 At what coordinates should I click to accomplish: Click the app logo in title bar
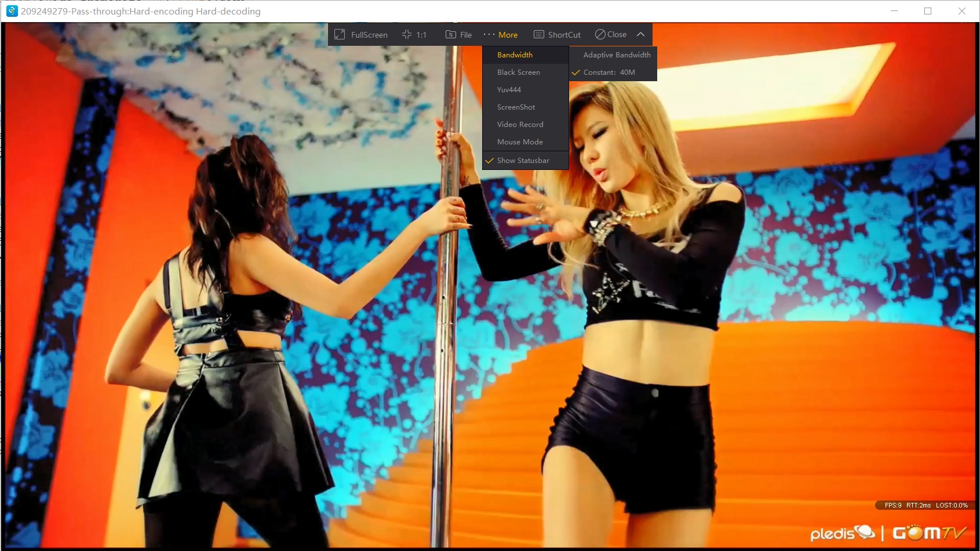(x=12, y=11)
